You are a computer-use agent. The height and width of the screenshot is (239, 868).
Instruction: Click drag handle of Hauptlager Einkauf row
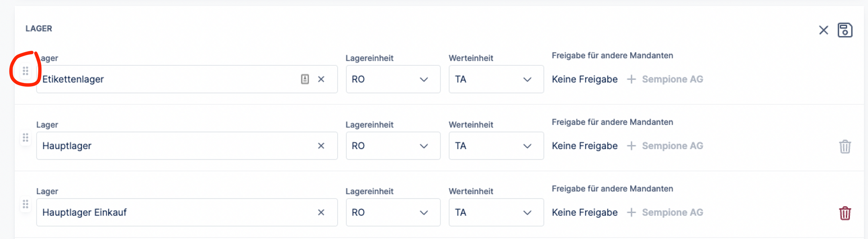coord(26,204)
